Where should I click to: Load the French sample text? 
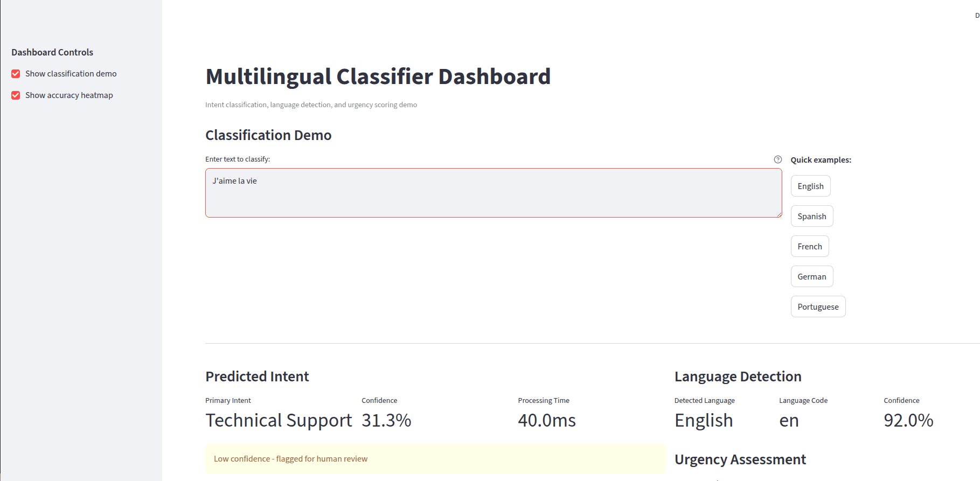[810, 246]
